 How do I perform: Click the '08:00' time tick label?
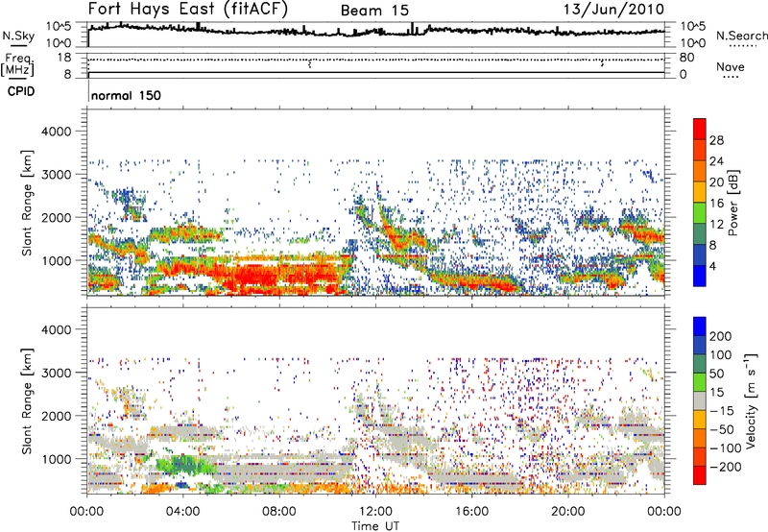pos(279,512)
